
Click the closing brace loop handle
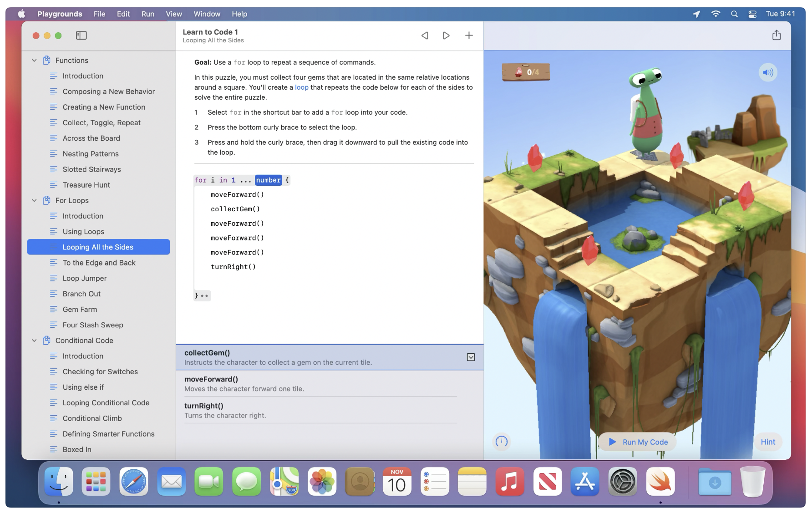point(202,295)
